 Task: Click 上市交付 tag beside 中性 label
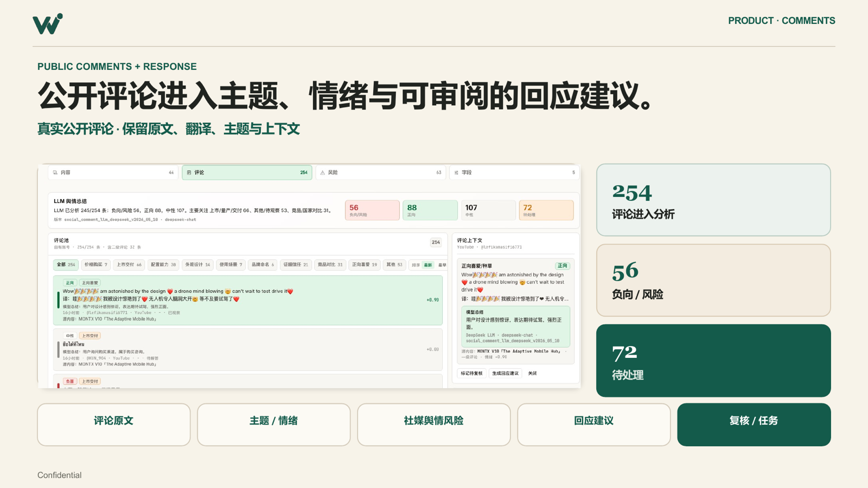[90, 336]
